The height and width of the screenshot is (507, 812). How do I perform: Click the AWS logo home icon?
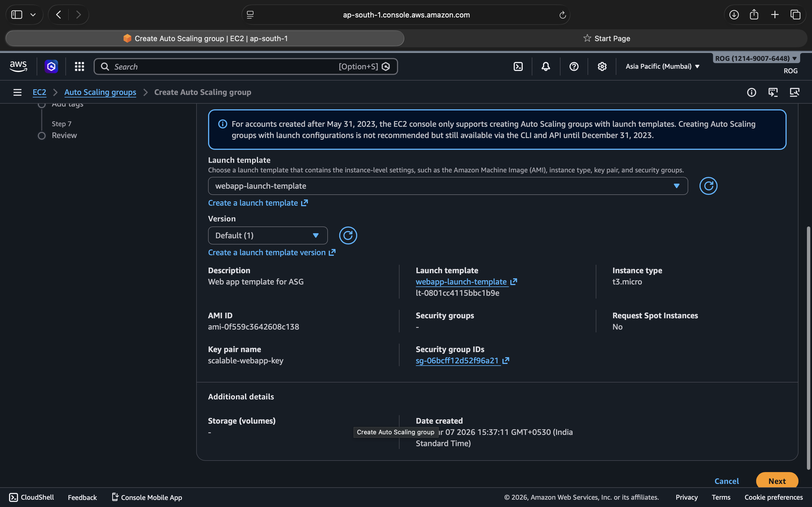click(x=18, y=66)
